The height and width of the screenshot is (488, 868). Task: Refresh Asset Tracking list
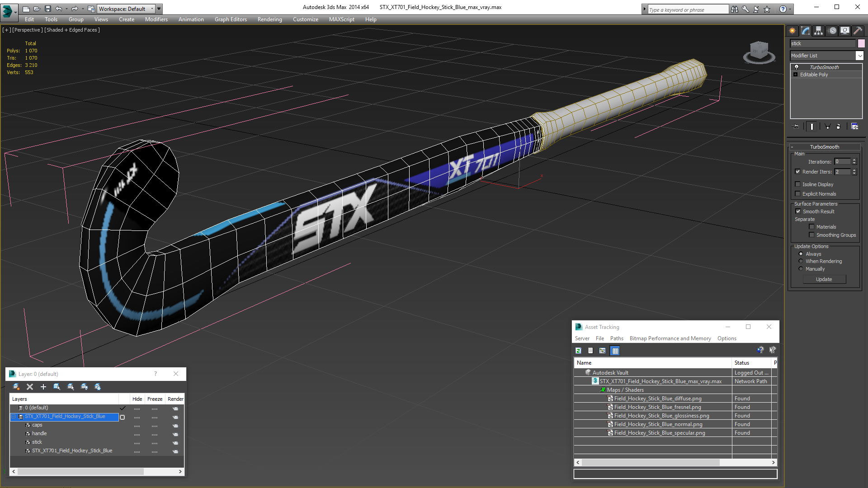tap(578, 351)
